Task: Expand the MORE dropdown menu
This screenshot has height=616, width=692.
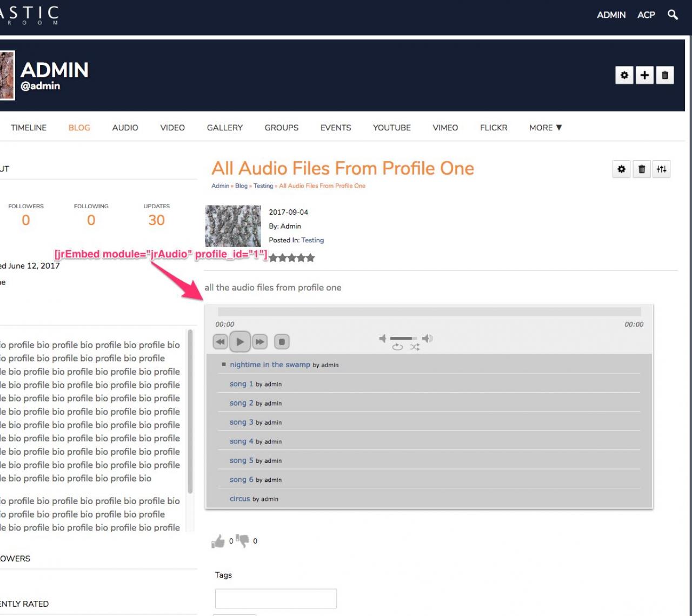Action: coord(545,128)
